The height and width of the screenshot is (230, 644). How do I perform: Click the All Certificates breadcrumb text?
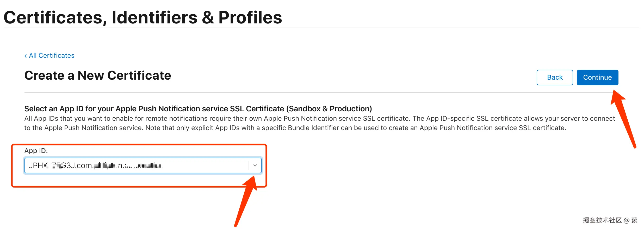click(52, 55)
